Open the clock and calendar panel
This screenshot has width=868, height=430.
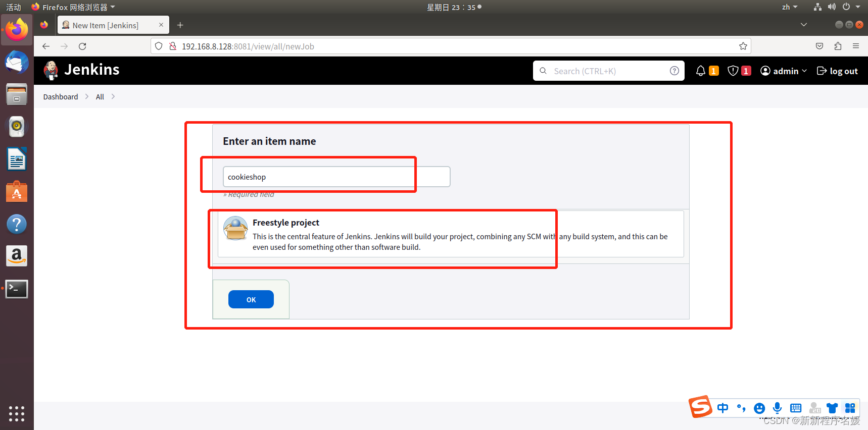point(454,7)
